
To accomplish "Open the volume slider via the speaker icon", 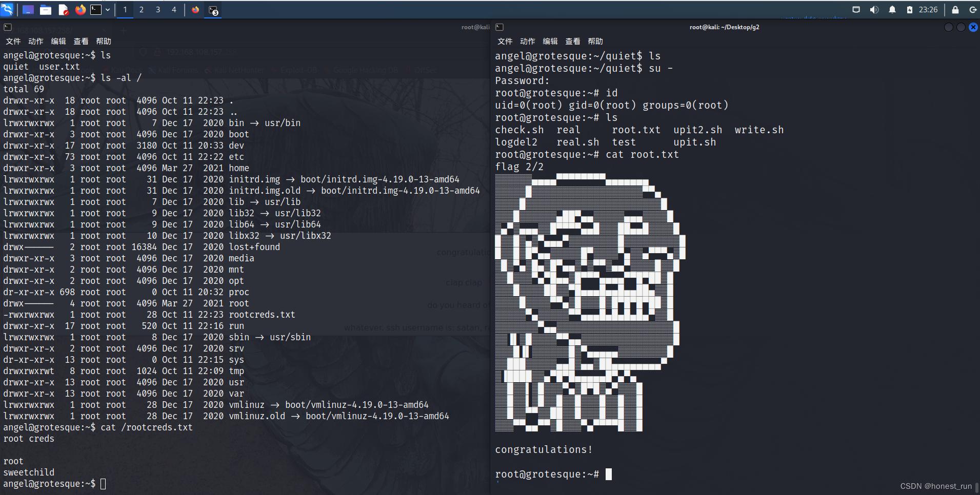I will tap(874, 9).
